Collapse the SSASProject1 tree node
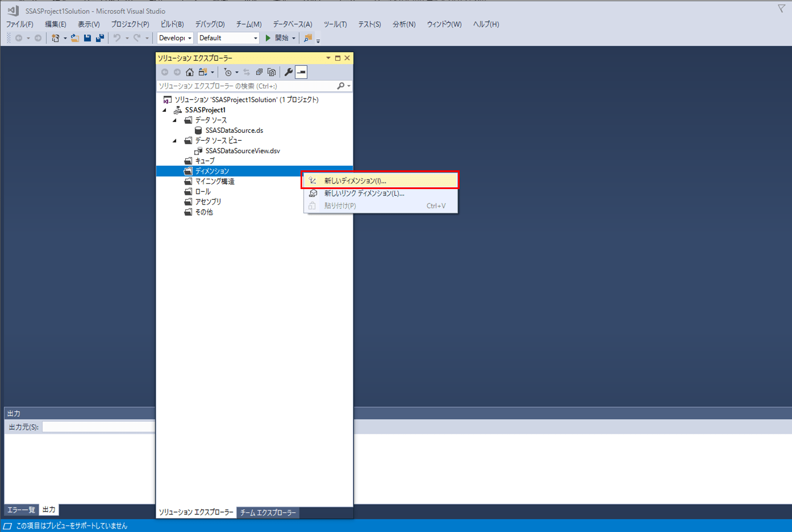The height and width of the screenshot is (532, 792). click(x=165, y=110)
